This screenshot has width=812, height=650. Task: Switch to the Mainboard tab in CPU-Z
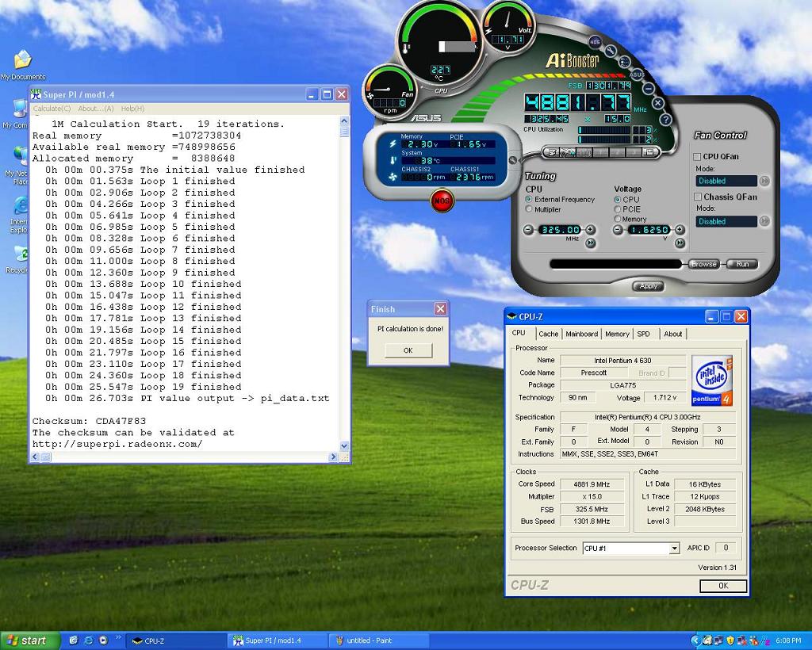tap(581, 335)
